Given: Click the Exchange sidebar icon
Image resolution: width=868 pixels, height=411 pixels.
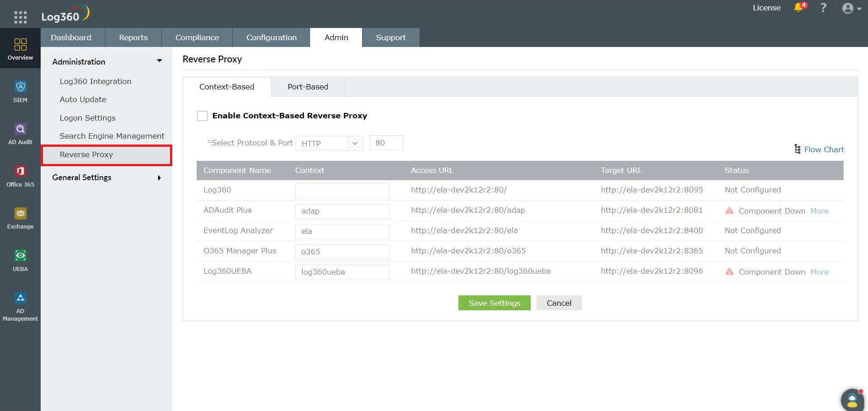Looking at the screenshot, I should (x=20, y=217).
